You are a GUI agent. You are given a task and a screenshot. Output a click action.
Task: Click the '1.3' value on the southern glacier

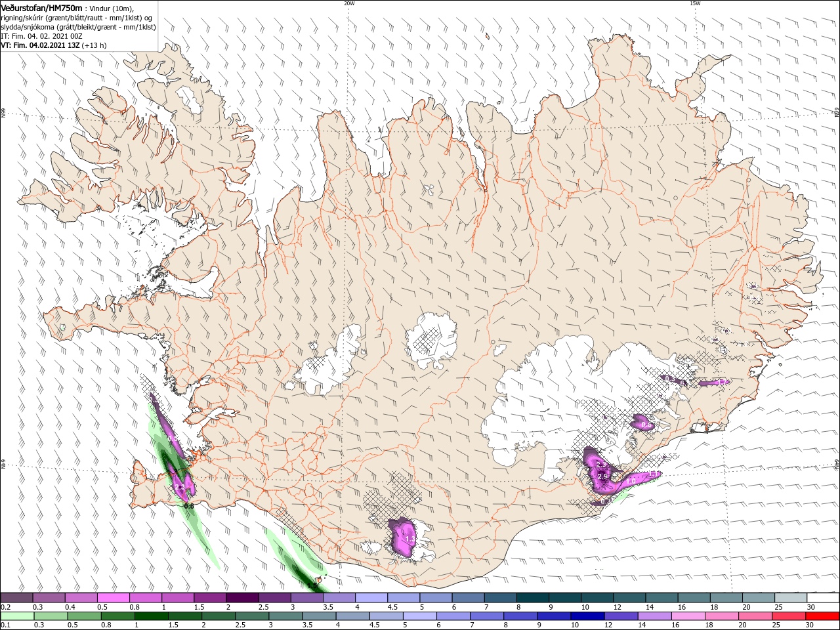(x=410, y=539)
